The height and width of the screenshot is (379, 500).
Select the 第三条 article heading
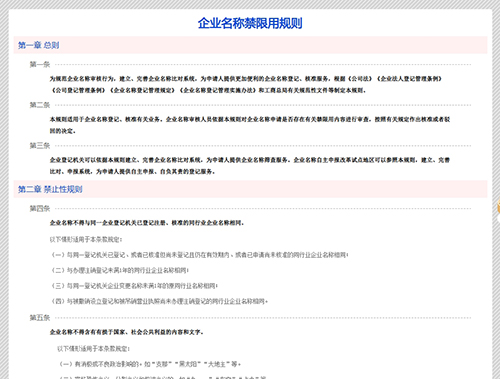pyautogui.click(x=40, y=146)
